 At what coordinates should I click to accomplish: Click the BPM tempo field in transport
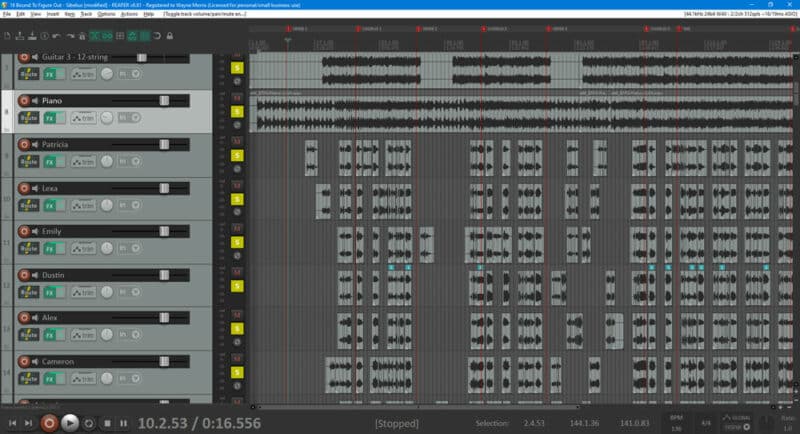coord(677,423)
